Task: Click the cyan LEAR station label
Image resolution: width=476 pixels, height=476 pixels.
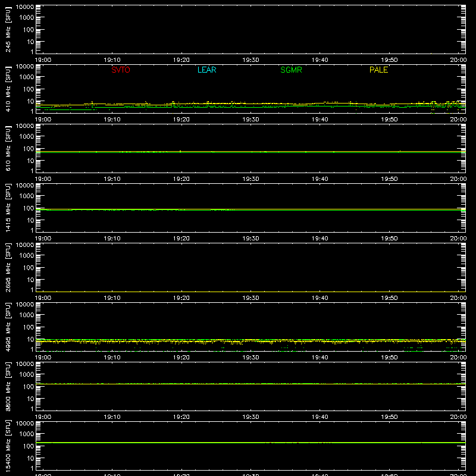Action: (206, 70)
